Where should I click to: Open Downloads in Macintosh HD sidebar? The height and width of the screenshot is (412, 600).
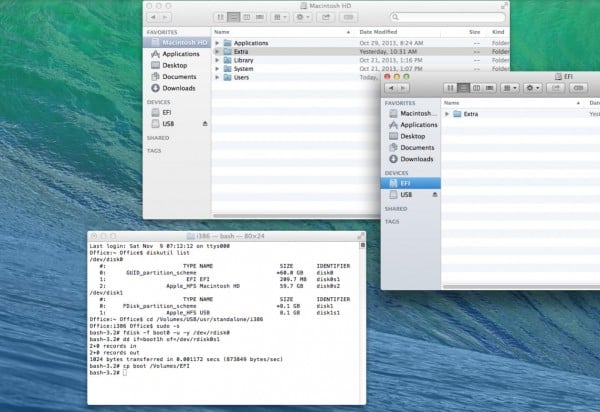click(179, 88)
